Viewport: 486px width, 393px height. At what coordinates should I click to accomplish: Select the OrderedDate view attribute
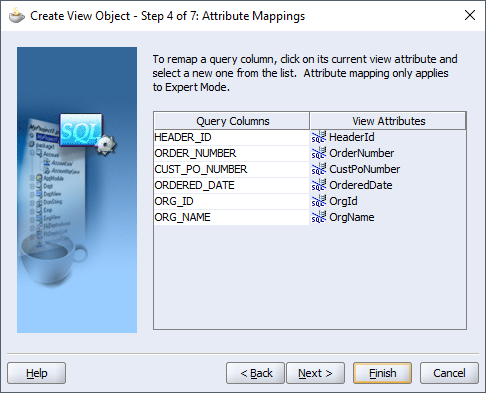[388, 185]
